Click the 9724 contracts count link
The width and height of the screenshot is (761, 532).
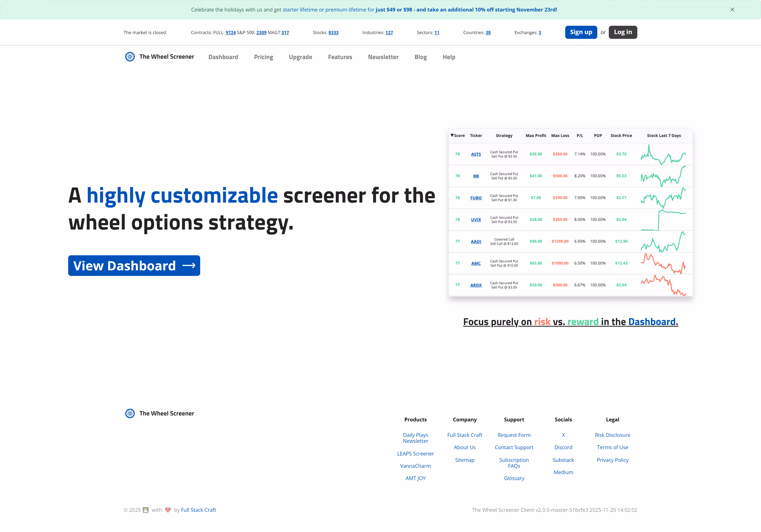(x=230, y=33)
